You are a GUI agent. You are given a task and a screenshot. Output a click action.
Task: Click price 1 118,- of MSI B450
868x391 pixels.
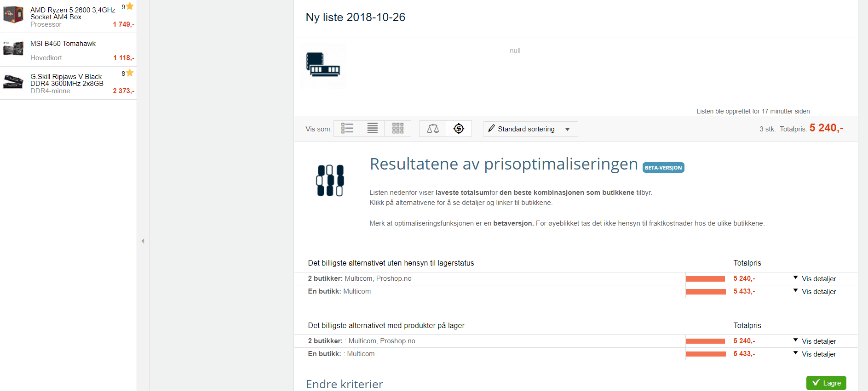[x=124, y=58]
